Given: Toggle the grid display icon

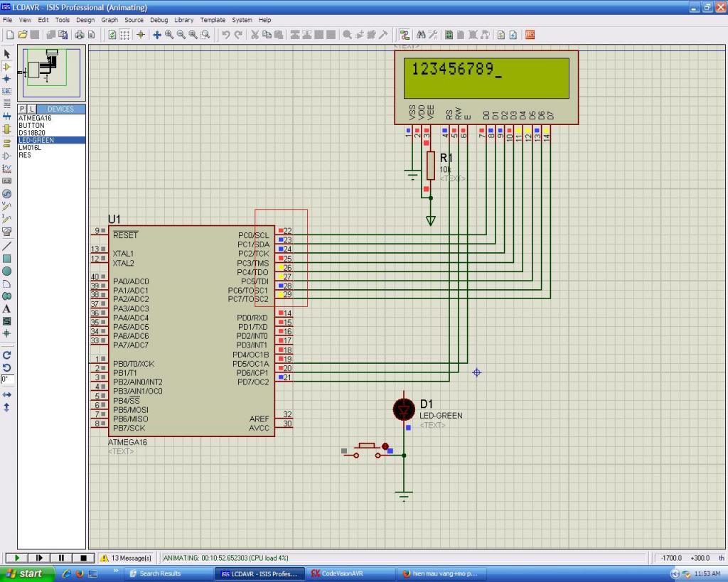Looking at the screenshot, I should (x=124, y=34).
